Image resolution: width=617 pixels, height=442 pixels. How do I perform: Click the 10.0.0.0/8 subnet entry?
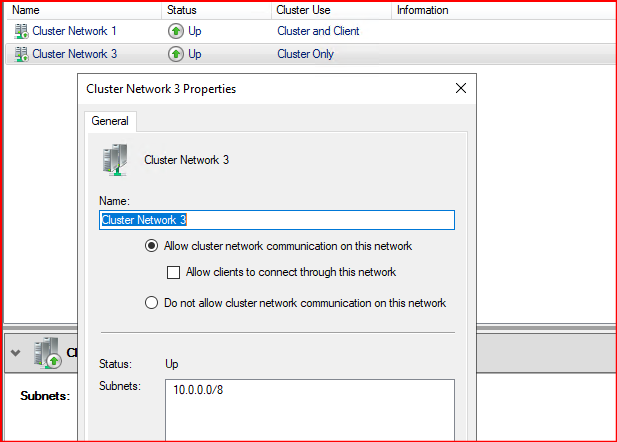coord(198,390)
